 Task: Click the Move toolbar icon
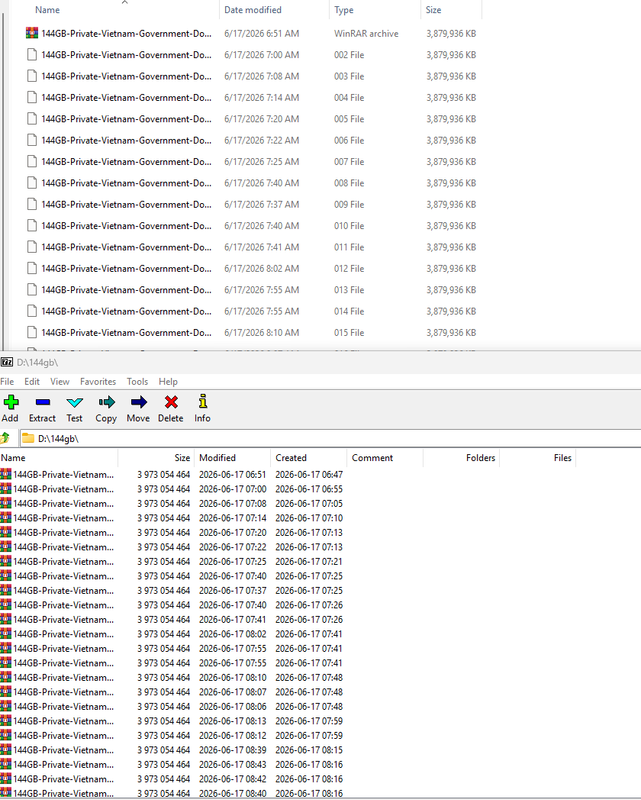138,403
